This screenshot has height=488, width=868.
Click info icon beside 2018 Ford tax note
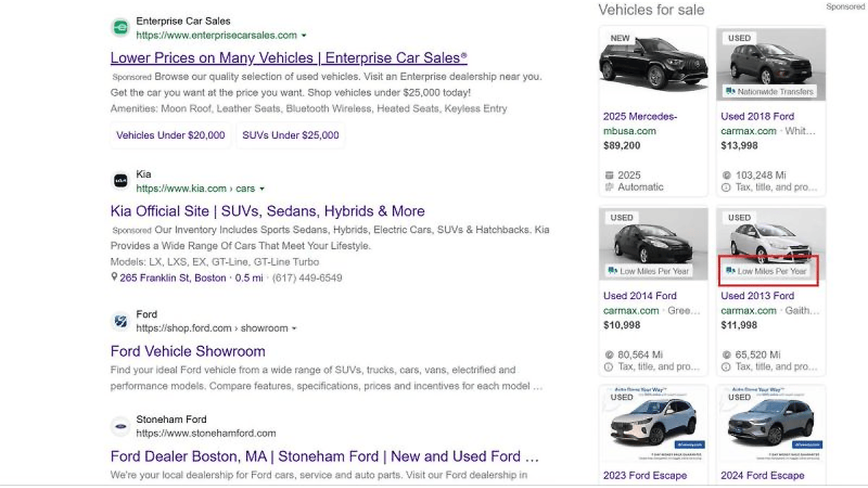726,188
